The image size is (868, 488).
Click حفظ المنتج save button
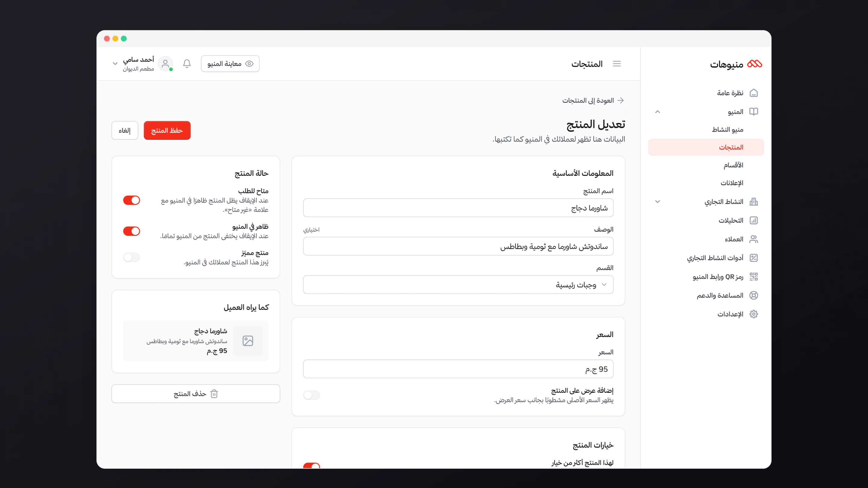click(167, 130)
